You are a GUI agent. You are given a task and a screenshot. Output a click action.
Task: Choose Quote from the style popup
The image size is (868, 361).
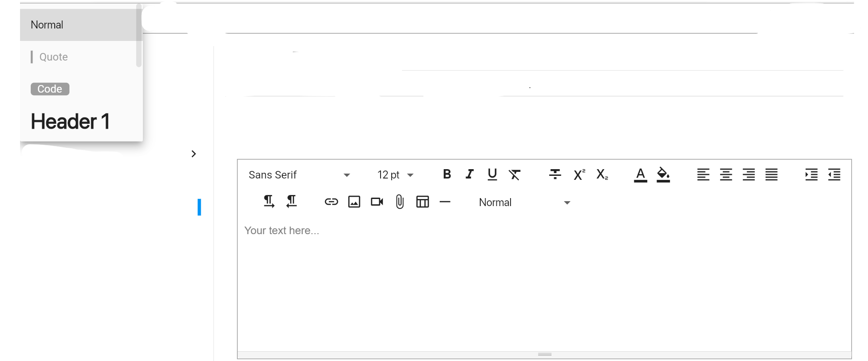click(x=53, y=57)
